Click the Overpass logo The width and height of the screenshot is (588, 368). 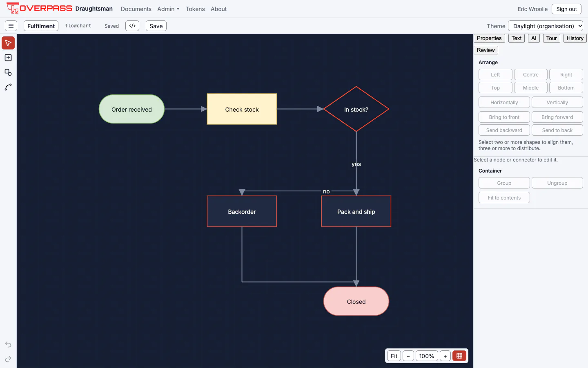40,8
